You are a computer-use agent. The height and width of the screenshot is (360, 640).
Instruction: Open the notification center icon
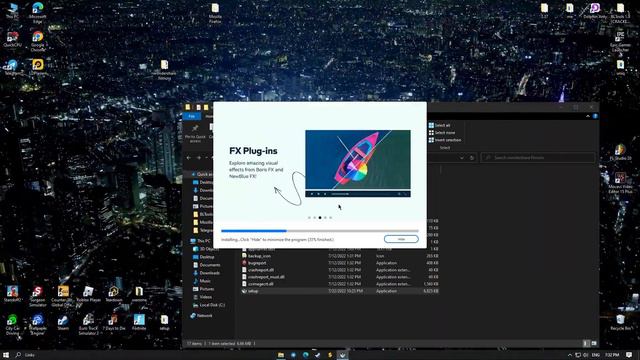pos(629,355)
